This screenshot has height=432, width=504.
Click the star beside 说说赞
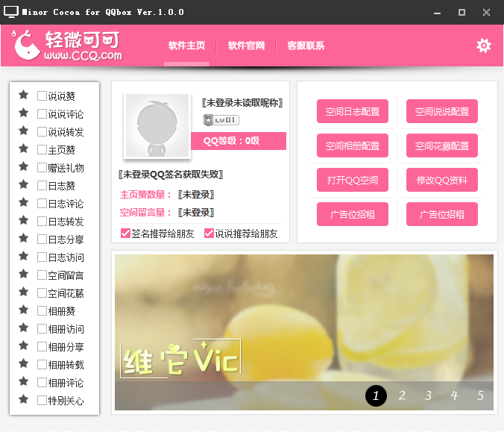(x=23, y=95)
